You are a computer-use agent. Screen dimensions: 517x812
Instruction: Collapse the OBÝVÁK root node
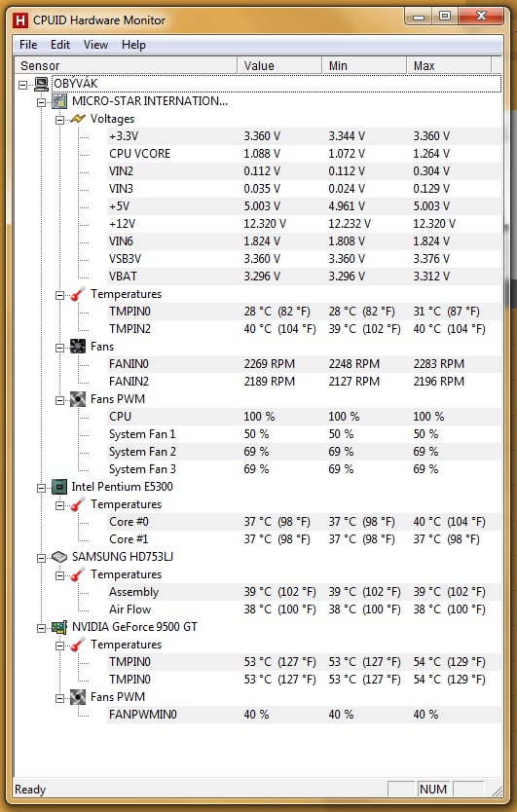22,85
